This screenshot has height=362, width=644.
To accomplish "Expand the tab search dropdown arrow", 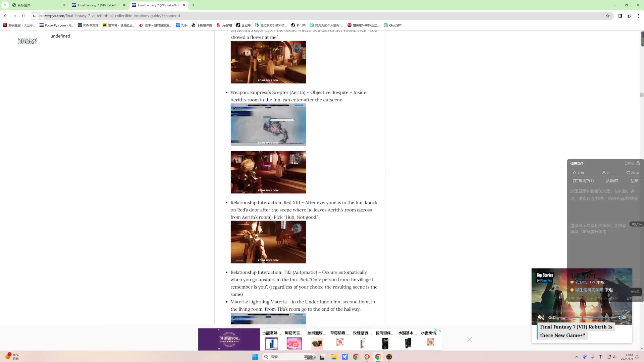I will (5, 5).
